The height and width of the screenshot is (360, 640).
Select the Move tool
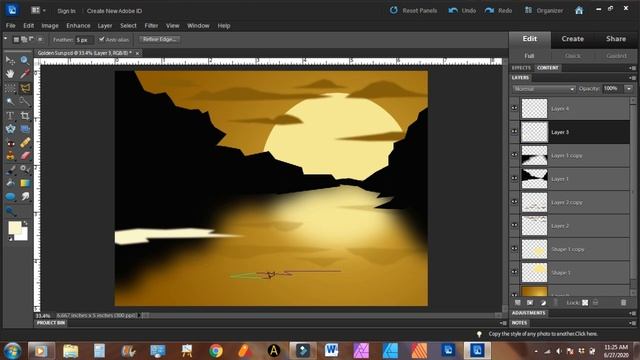(10, 61)
